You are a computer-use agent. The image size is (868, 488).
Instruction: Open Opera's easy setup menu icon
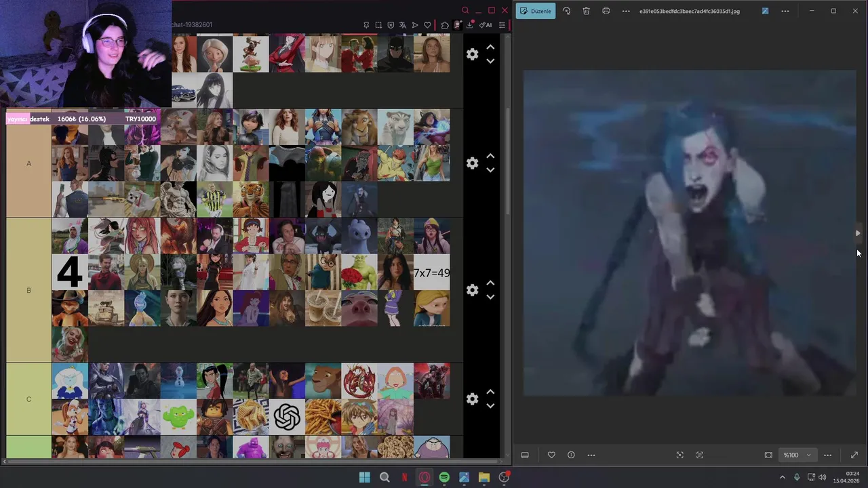pyautogui.click(x=502, y=25)
